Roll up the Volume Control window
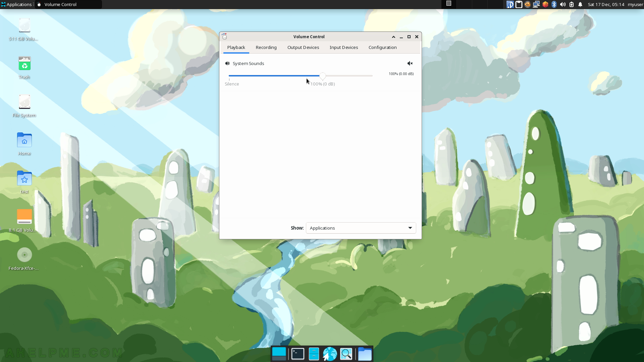 393,37
